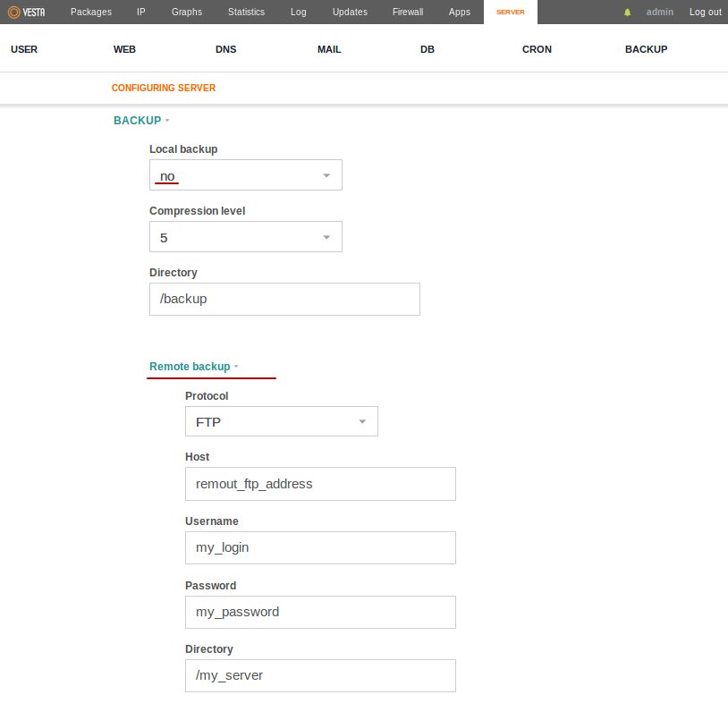Switch to the CRON section

pyautogui.click(x=537, y=49)
